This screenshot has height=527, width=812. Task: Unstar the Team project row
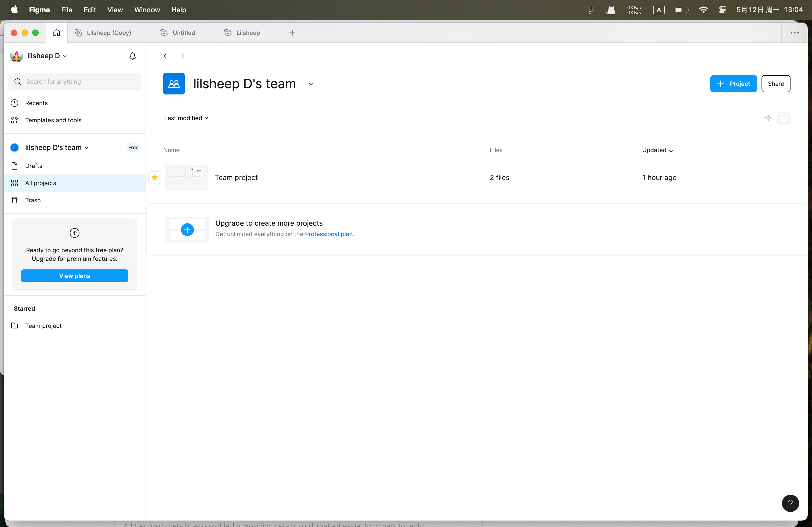(155, 177)
